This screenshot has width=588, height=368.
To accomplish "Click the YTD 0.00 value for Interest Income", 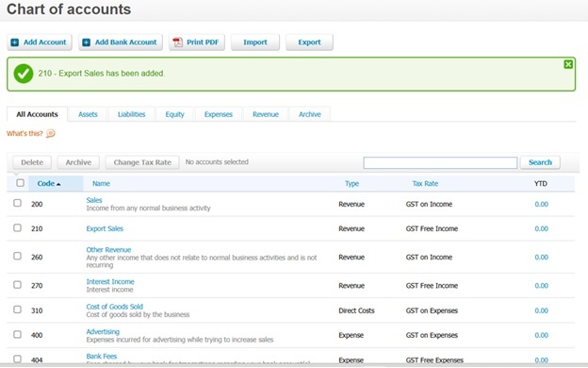I will (541, 286).
